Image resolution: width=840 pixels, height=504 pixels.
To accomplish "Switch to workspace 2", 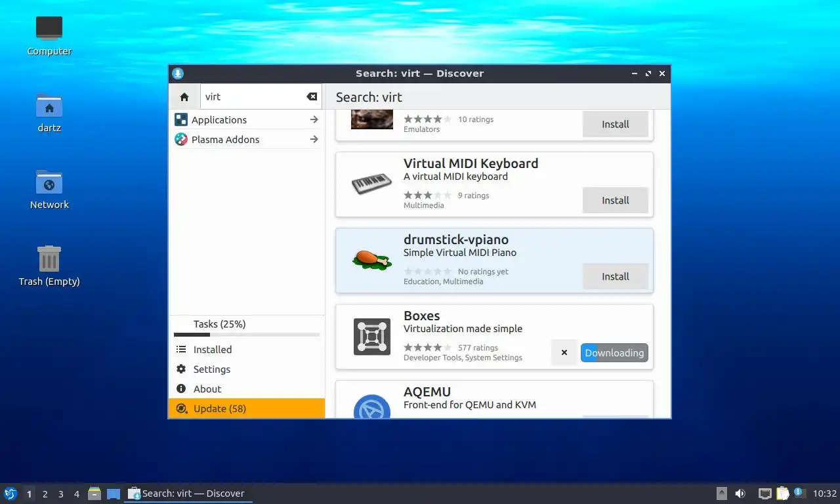I will (45, 494).
